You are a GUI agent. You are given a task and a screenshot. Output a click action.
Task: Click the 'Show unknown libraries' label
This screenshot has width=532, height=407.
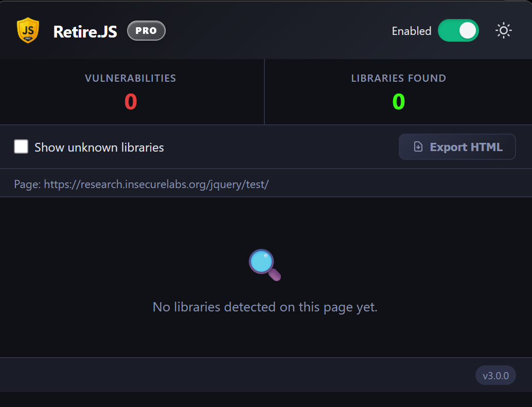point(99,147)
